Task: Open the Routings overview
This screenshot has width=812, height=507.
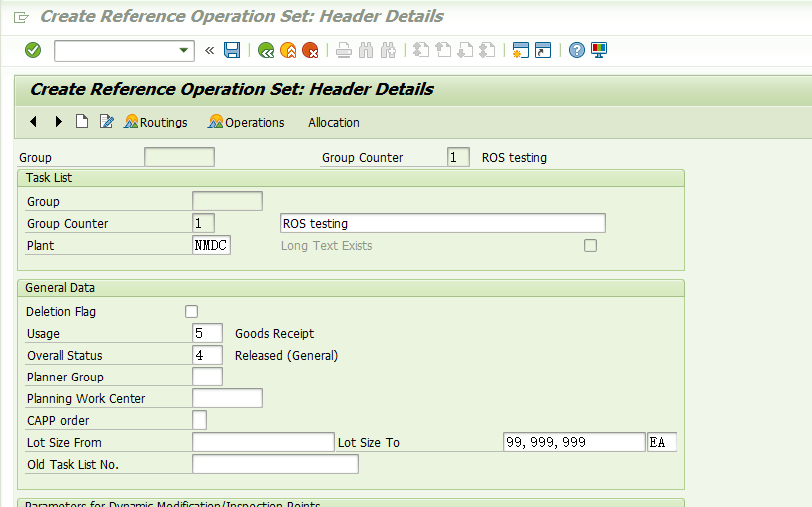Action: 155,123
